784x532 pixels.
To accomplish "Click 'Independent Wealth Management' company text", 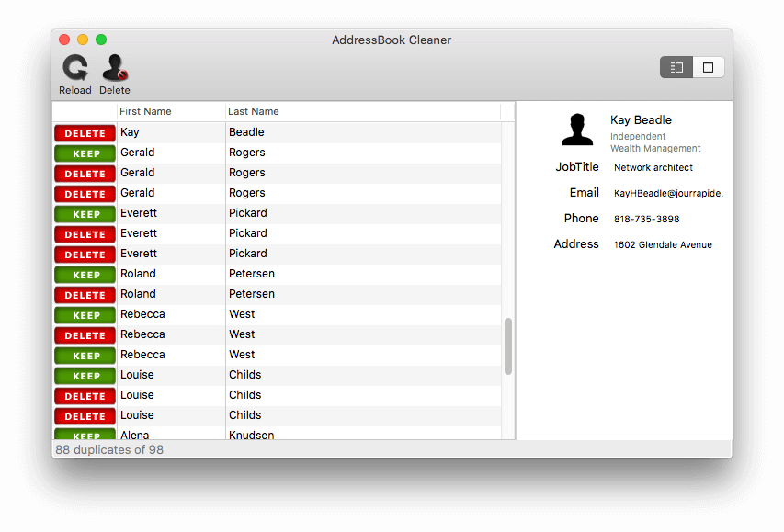I will pos(655,142).
